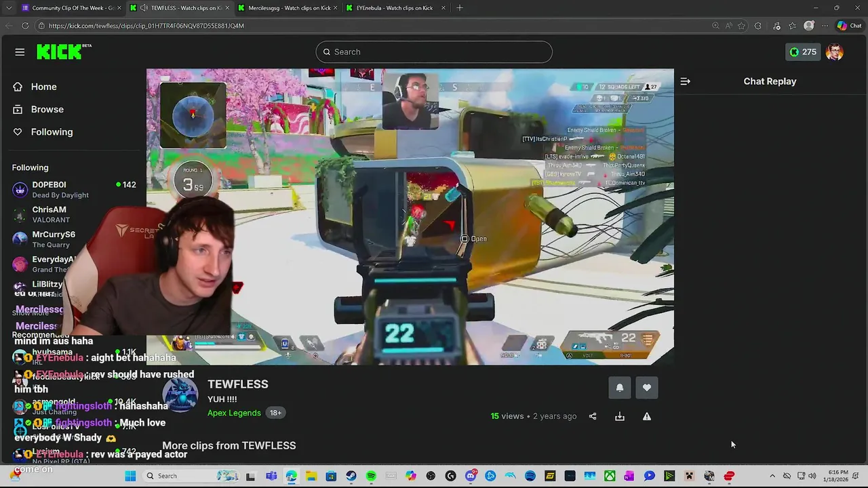Open Xbox app from the taskbar

tap(610, 476)
